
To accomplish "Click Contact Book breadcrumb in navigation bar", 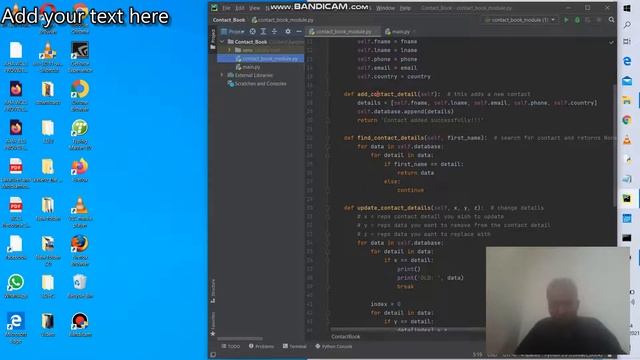I will [229, 20].
